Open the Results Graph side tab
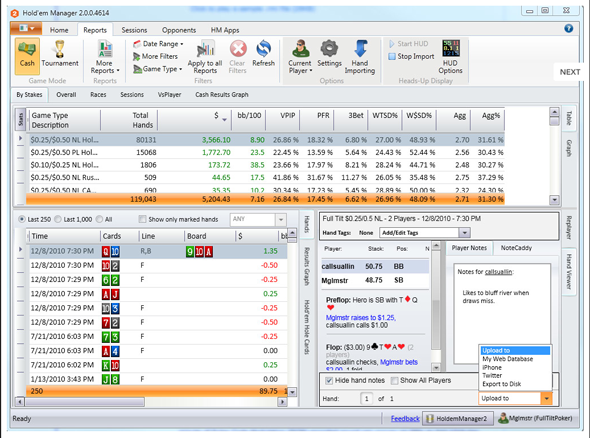 [306, 266]
